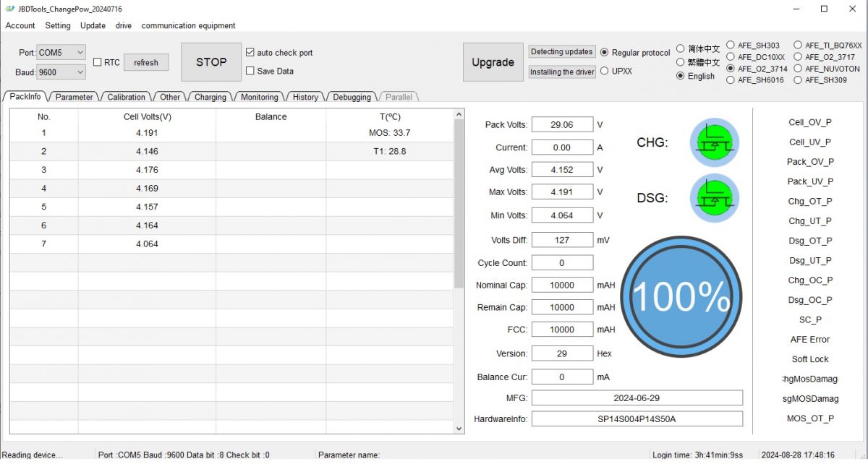Screen dimensions: 868x464
Task: Open the Port COM5 dropdown
Action: 61,53
